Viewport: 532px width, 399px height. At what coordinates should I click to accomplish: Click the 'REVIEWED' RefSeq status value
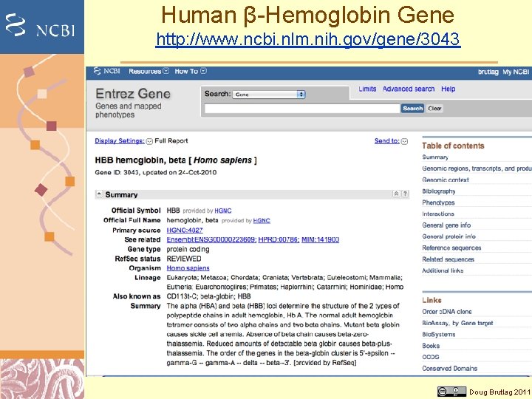[x=184, y=259]
